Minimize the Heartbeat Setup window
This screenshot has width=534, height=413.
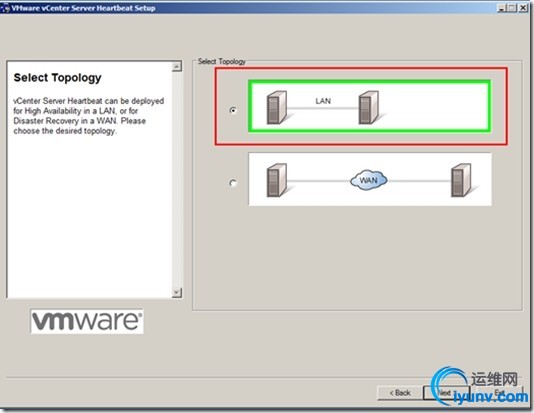pos(502,8)
